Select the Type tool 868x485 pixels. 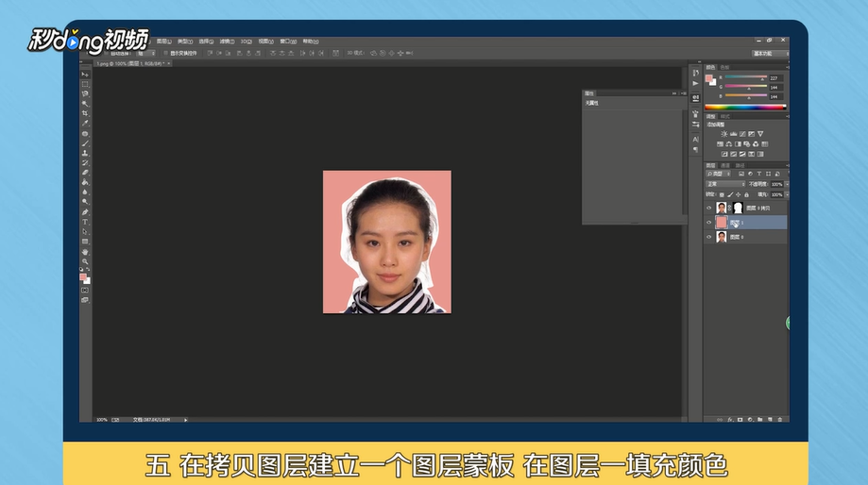[85, 222]
